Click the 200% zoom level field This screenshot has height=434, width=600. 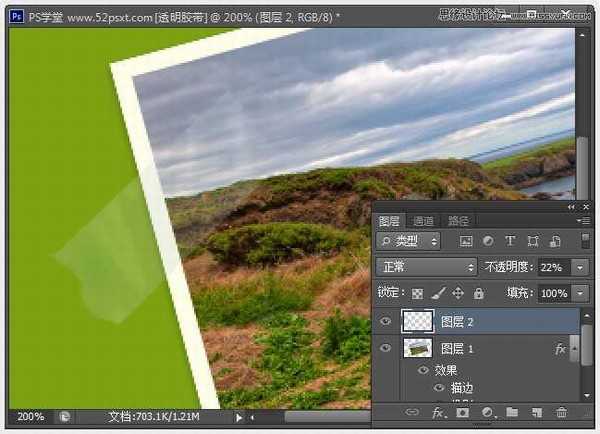pyautogui.click(x=30, y=417)
